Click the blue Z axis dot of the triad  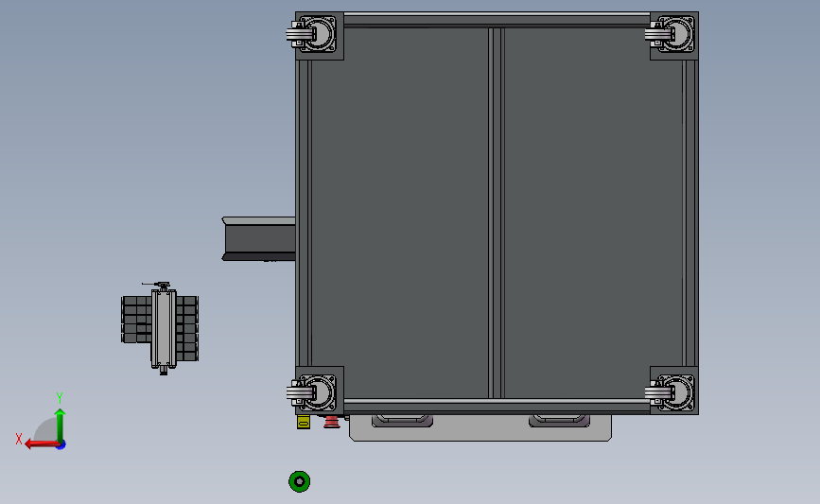click(x=61, y=445)
